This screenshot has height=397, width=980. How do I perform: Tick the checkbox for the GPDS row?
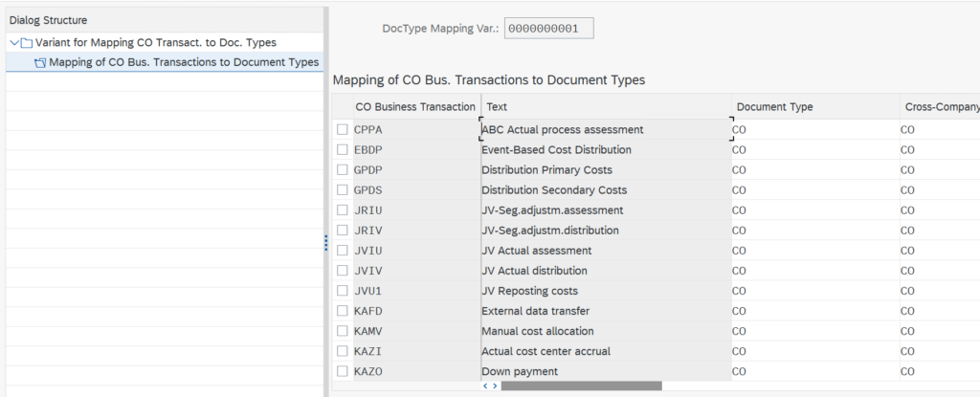coord(343,189)
